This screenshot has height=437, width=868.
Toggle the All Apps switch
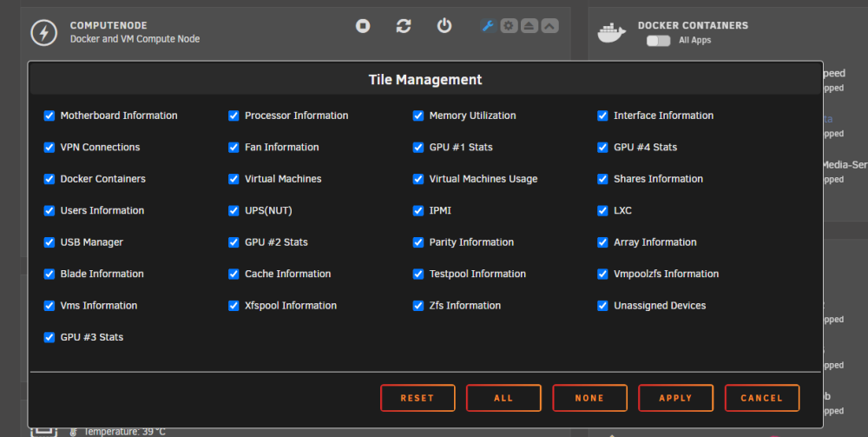658,41
